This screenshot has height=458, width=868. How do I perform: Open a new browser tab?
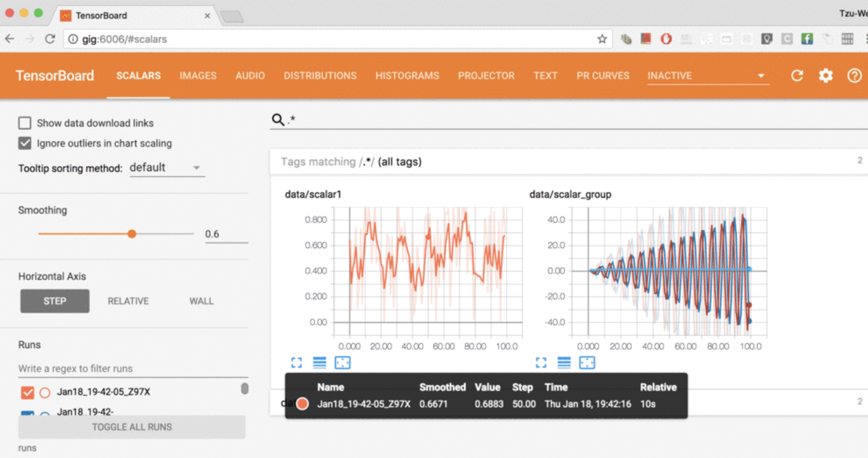(232, 17)
